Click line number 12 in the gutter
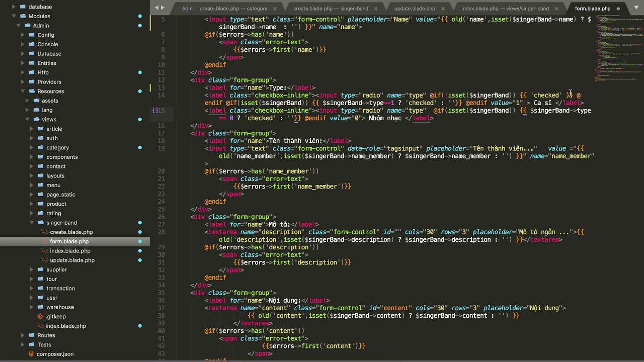The width and height of the screenshot is (644, 362). click(161, 80)
